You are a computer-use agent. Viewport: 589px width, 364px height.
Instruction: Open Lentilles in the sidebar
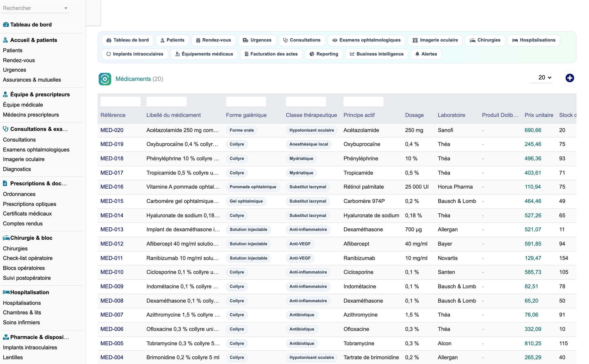pyautogui.click(x=13, y=357)
